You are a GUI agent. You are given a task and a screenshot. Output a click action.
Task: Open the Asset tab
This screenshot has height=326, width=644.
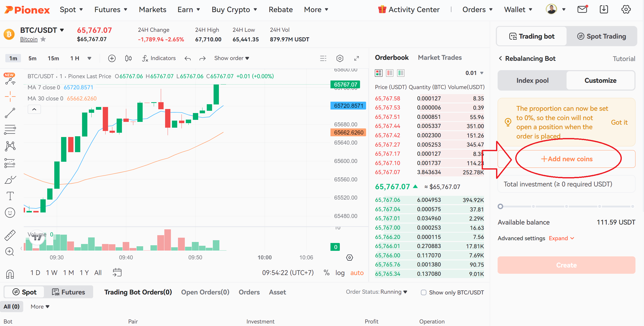pyautogui.click(x=277, y=292)
